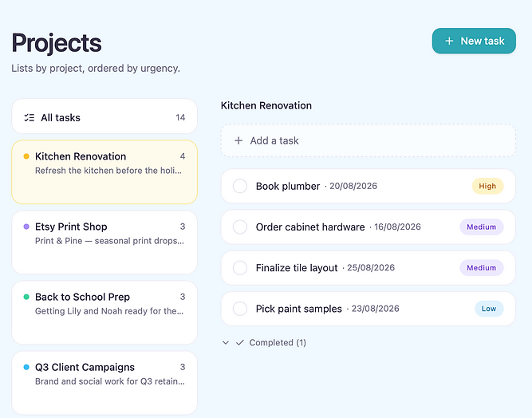Viewport: 532px width, 418px height.
Task: Click the New task button
Action: [x=474, y=41]
